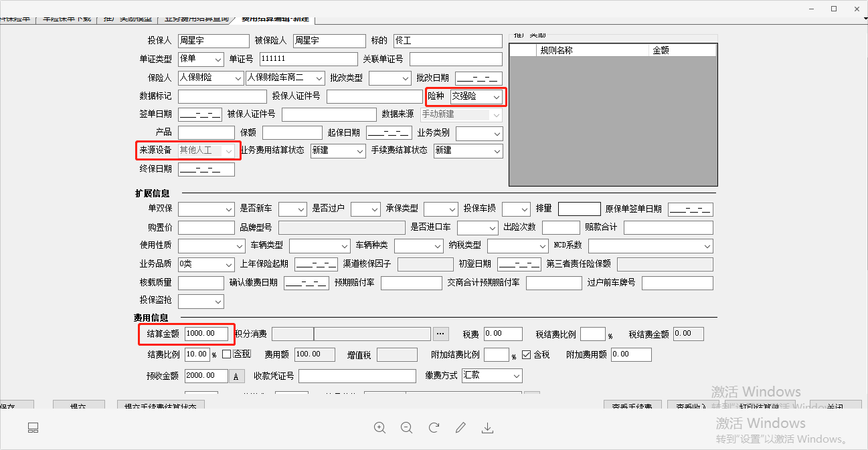Image resolution: width=868 pixels, height=450 pixels.
Task: Click the 结费比例 field showing 10.00
Action: click(197, 354)
